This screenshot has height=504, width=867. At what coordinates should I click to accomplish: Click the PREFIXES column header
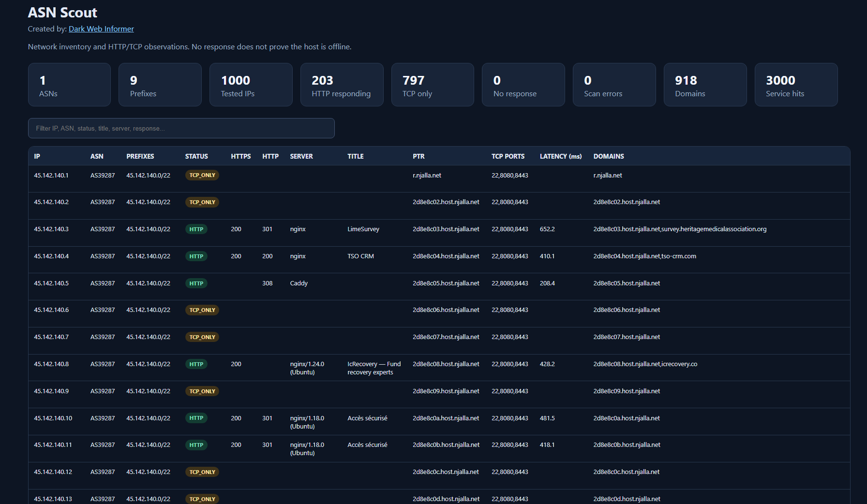point(140,156)
